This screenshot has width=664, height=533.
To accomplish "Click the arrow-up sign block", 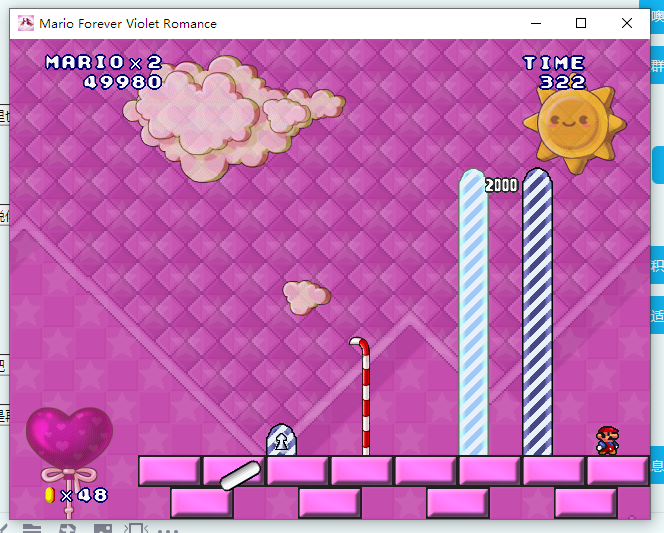I will coord(281,440).
